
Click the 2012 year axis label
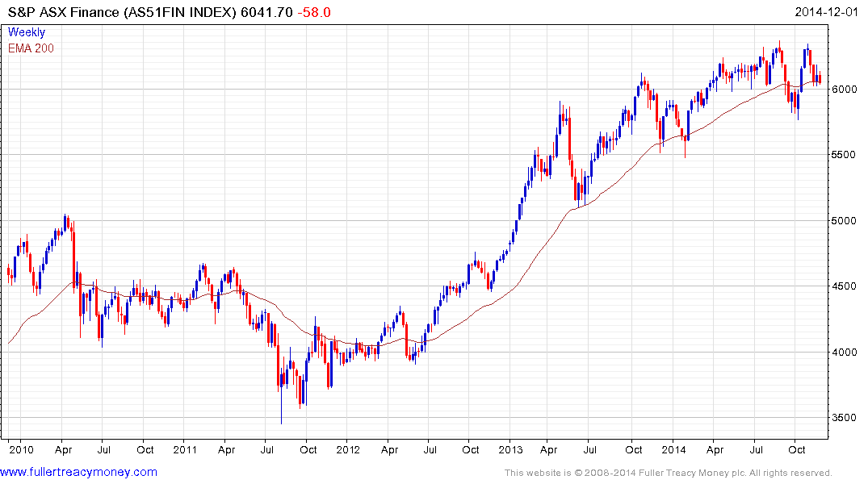tap(348, 449)
